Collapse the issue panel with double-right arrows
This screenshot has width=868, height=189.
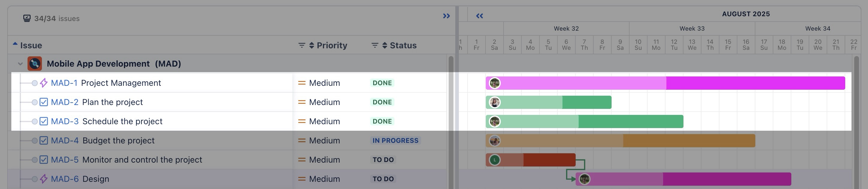tap(447, 16)
